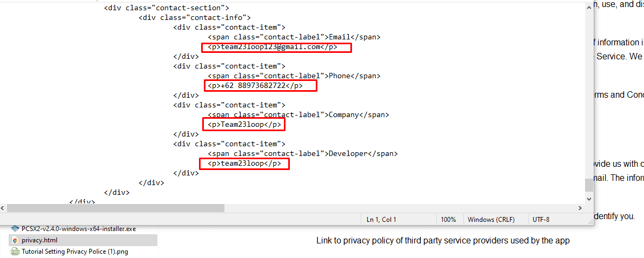Select PCSX2-v2.4.0-windows-x64-installer.exe file name
The width and height of the screenshot is (644, 258).
pyautogui.click(x=78, y=229)
